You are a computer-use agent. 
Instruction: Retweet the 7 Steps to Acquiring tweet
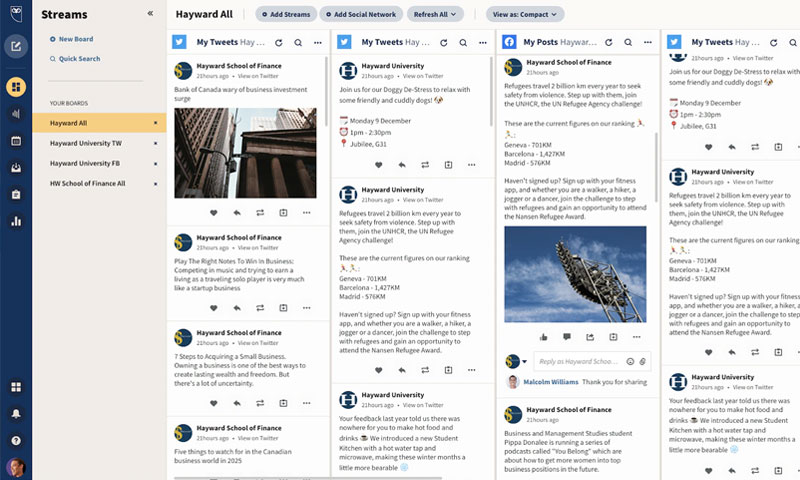click(x=260, y=403)
